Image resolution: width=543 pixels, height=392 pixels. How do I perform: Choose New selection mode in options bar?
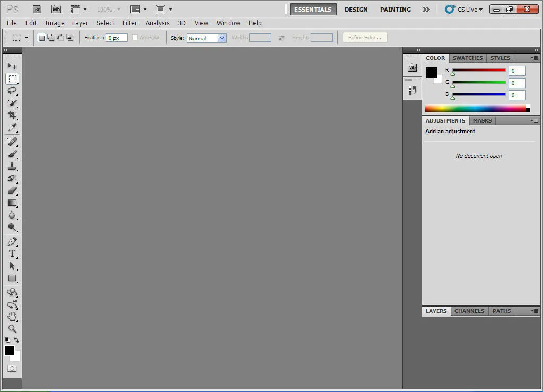click(41, 38)
